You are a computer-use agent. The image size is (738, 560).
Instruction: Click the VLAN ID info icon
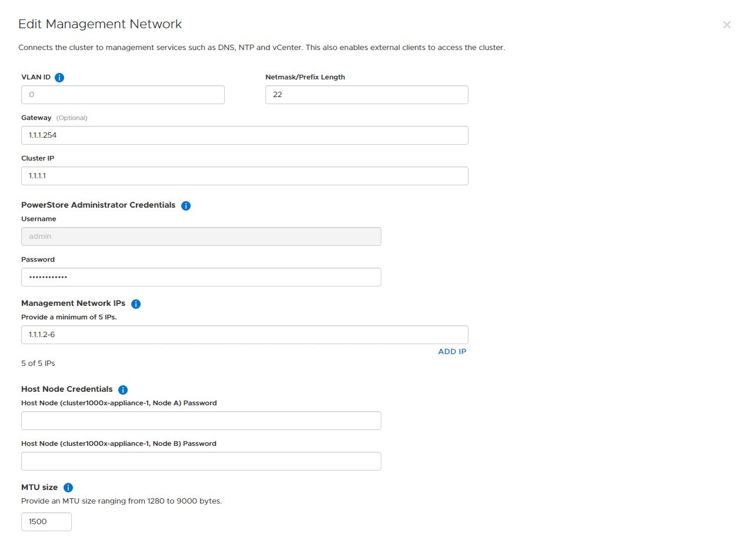pos(59,77)
